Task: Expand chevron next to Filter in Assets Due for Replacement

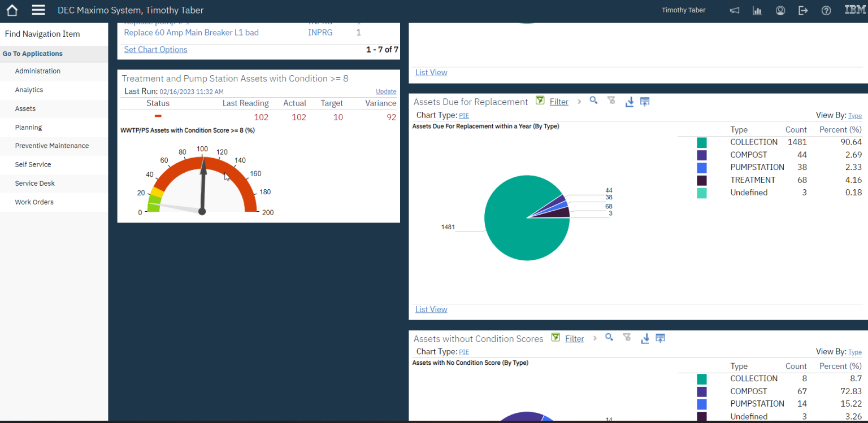Action: pyautogui.click(x=579, y=102)
